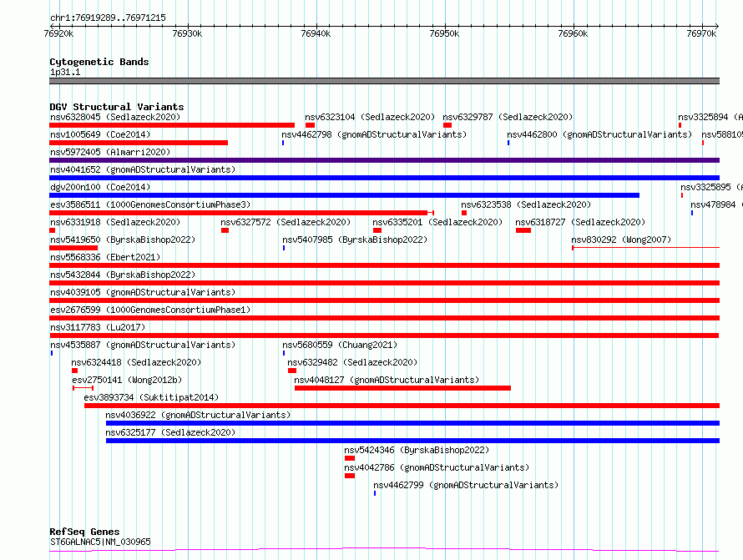Select the nsv478984 variant label
This screenshot has width=743, height=560.
[716, 204]
